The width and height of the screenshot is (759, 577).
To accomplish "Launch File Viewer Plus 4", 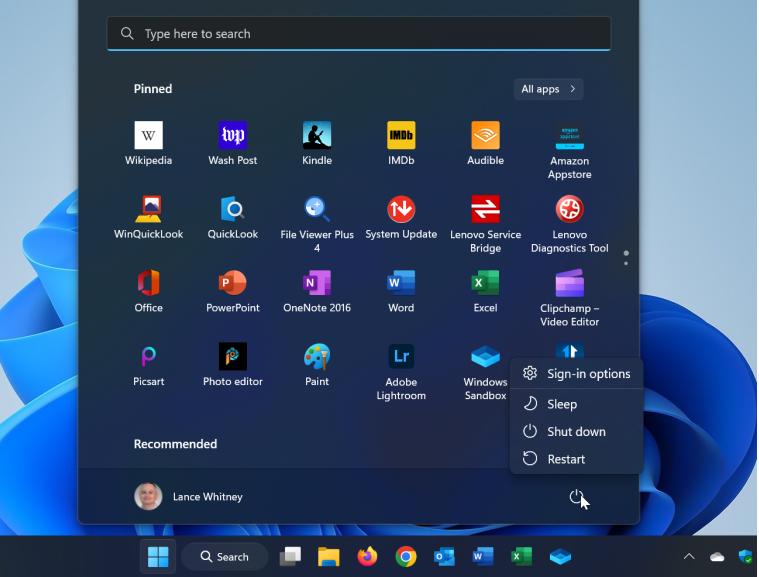I will tap(317, 224).
